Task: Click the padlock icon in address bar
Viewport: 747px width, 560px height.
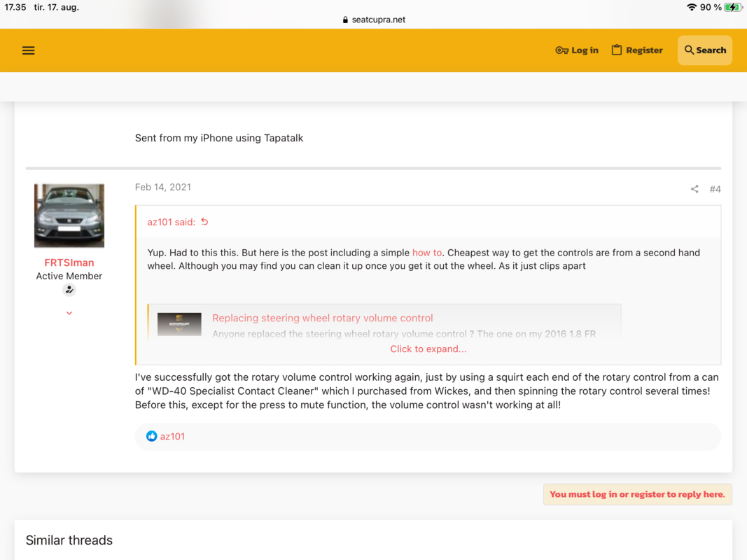Action: pos(345,20)
